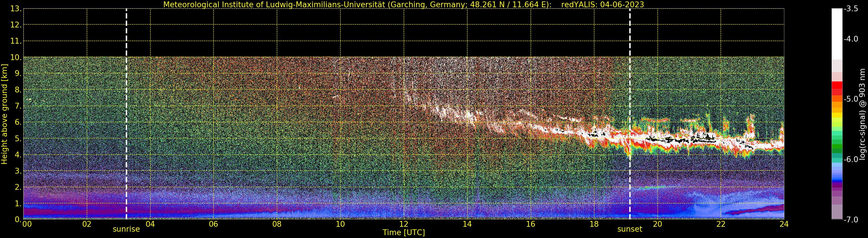Viewport: 868px width, 238px height.
Task: Click the '-5.0' colorbar tick label
Action: pos(851,99)
